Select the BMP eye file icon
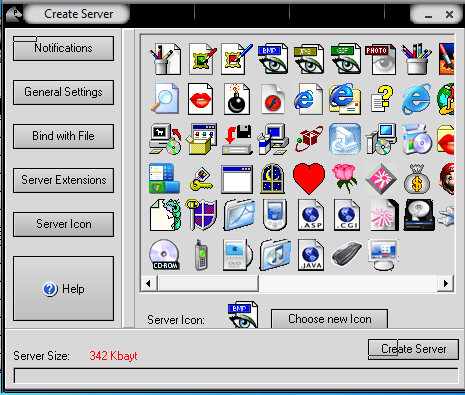The width and height of the screenshot is (465, 395). (273, 59)
